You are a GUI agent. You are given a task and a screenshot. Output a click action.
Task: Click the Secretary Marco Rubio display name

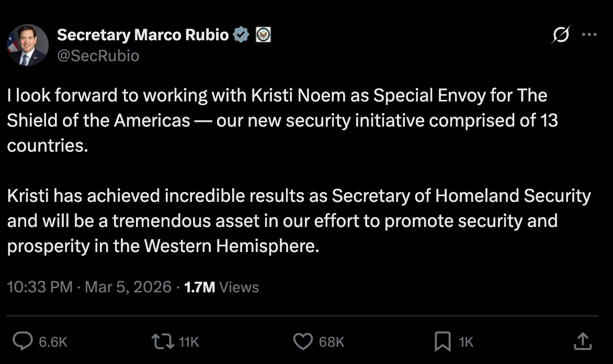coord(143,35)
